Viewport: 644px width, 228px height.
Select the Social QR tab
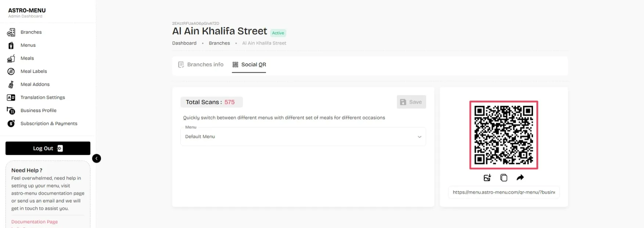pos(249,65)
